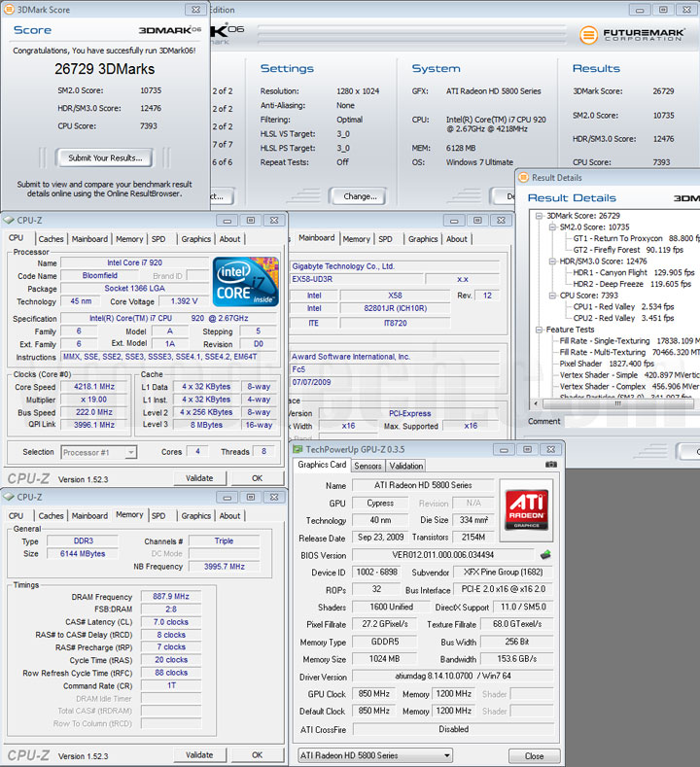Select GT2 - Firefly Forest tree row

pos(628,250)
